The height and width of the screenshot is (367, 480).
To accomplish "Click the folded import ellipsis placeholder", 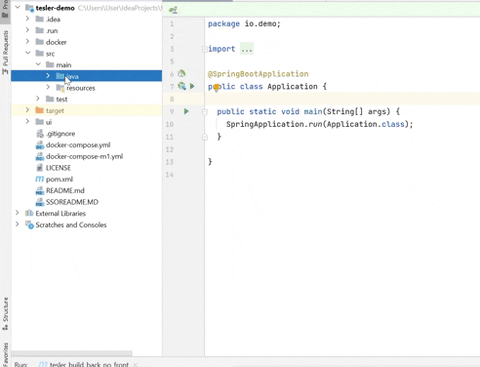I will [x=247, y=49].
